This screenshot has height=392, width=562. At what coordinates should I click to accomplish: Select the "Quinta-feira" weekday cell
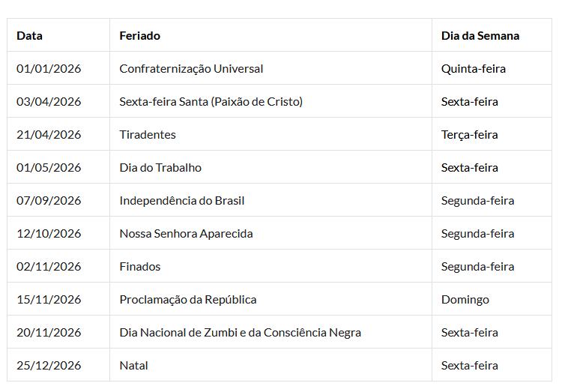(x=473, y=69)
